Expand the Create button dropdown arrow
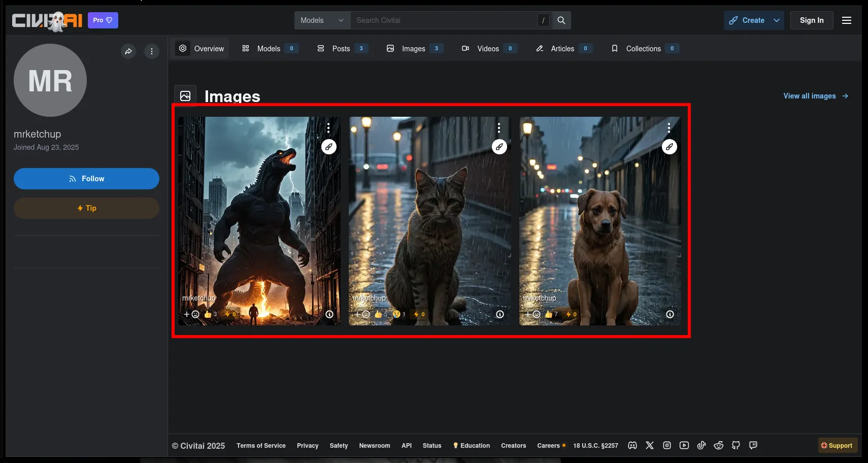868x463 pixels. point(777,20)
